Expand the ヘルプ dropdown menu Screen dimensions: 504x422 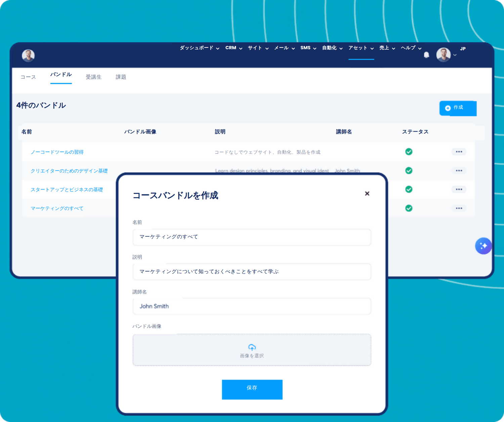click(x=411, y=48)
